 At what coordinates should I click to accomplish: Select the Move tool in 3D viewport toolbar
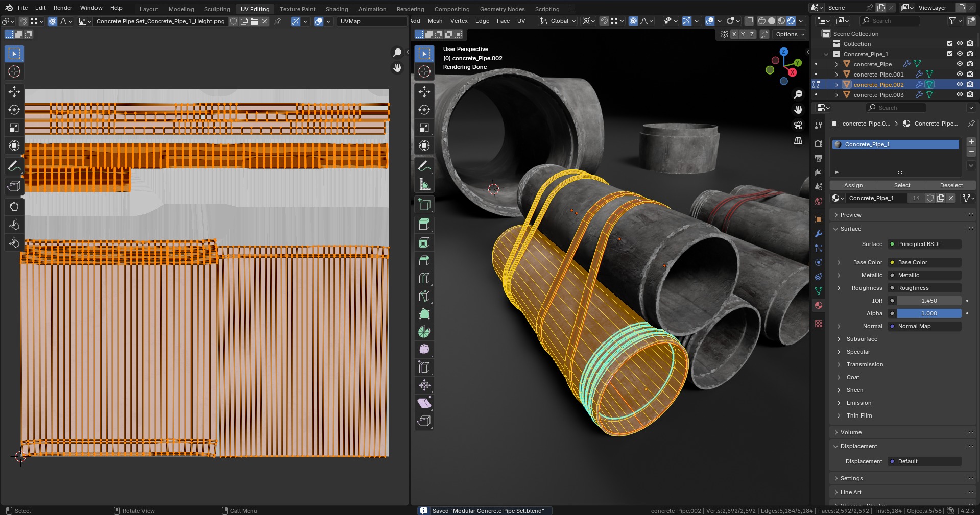point(424,92)
